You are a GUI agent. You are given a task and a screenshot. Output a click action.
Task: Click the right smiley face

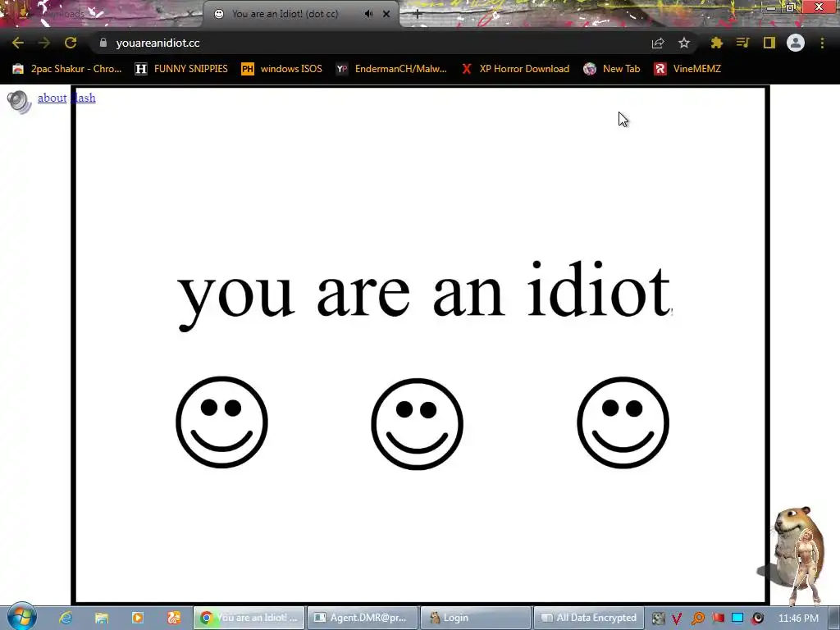[623, 422]
